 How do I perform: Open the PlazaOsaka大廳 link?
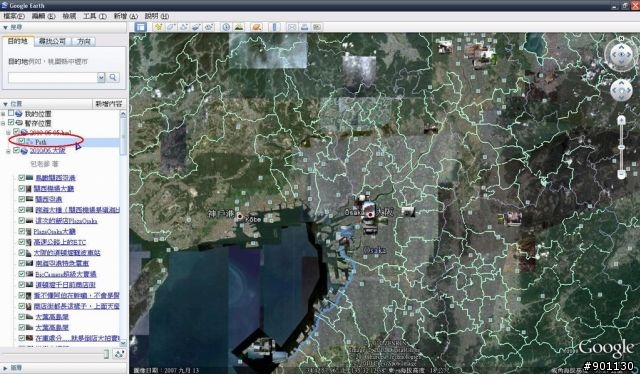click(x=55, y=232)
